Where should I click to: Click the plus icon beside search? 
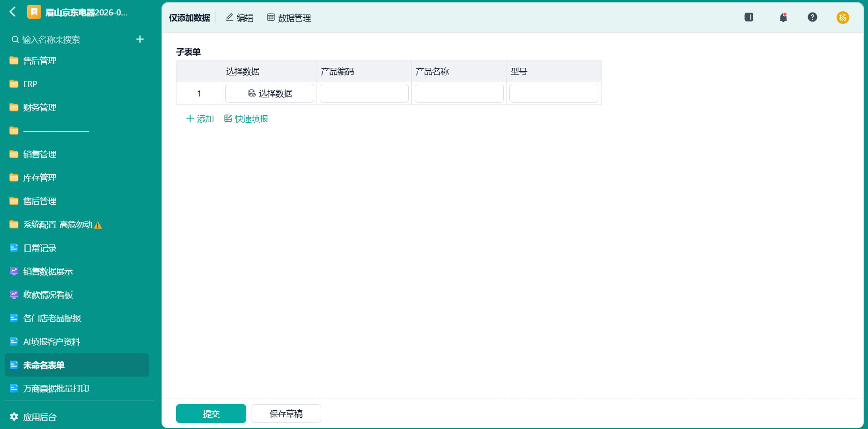pos(140,39)
